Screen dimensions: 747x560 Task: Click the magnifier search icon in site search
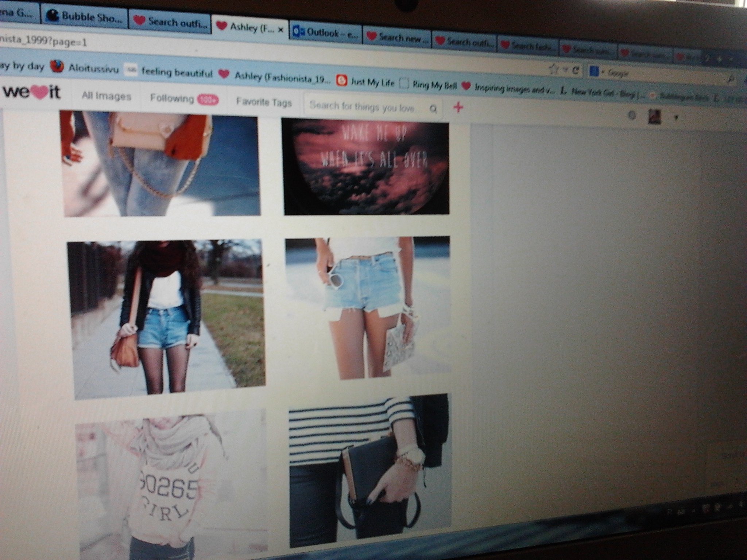(x=433, y=109)
